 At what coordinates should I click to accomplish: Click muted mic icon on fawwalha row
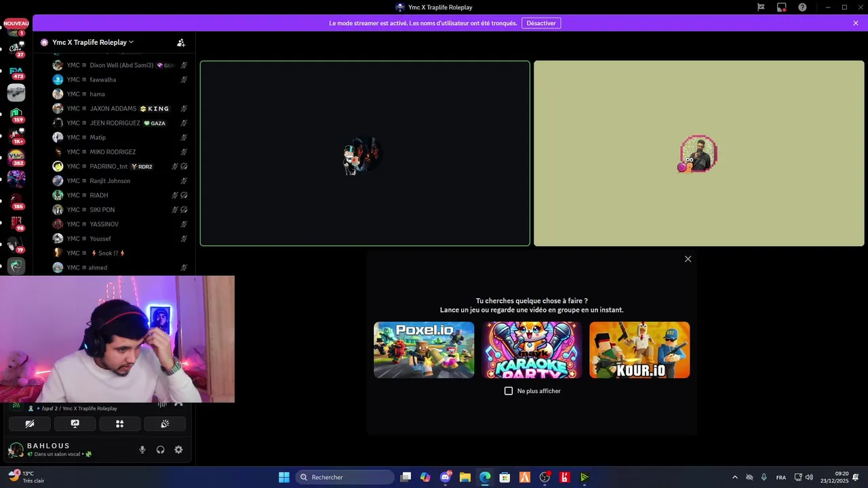coord(184,80)
